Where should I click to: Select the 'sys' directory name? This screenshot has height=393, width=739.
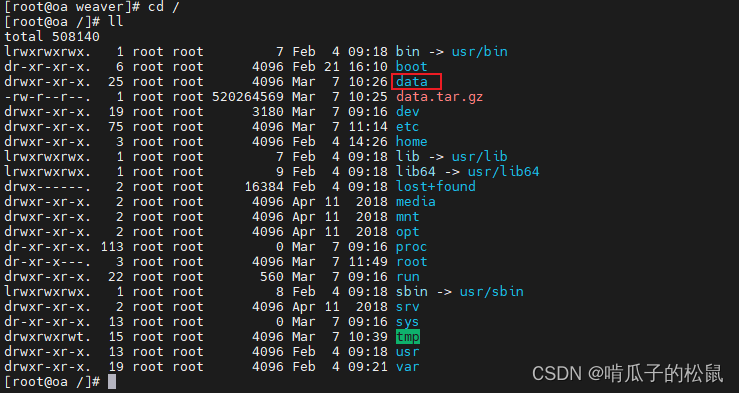pos(407,322)
